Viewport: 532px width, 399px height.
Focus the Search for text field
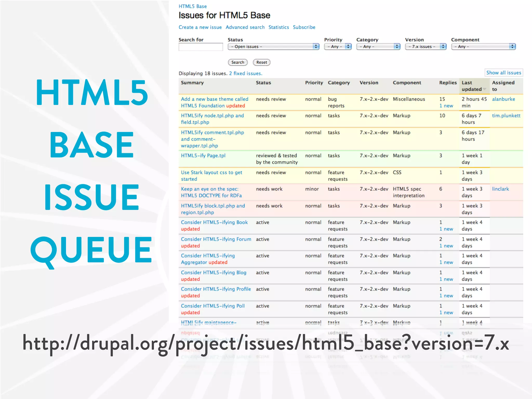201,47
